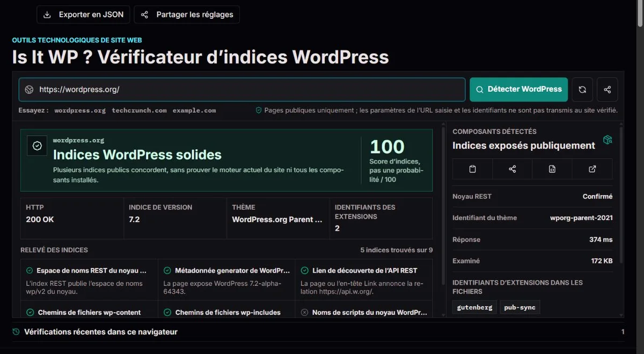The image size is (644, 354).
Task: Click the globe icon in the URL field
Action: click(30, 90)
